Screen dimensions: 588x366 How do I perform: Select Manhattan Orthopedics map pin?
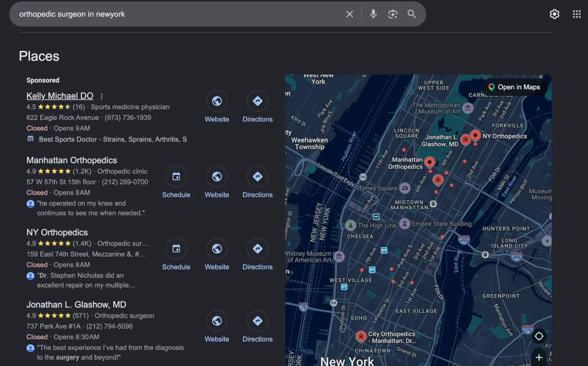tap(430, 162)
